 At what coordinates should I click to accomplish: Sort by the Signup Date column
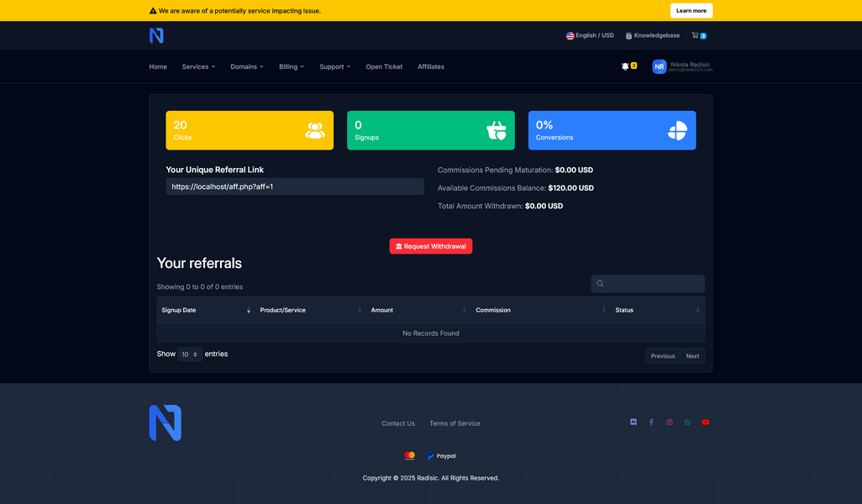(206, 310)
